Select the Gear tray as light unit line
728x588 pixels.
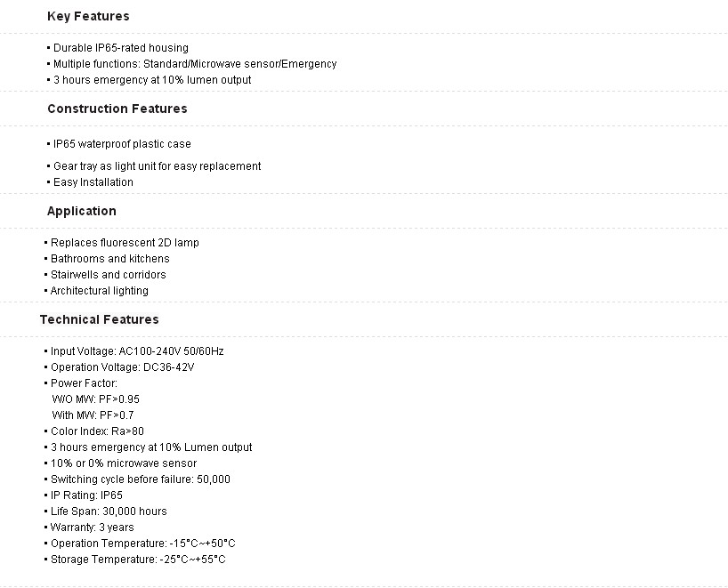157,166
